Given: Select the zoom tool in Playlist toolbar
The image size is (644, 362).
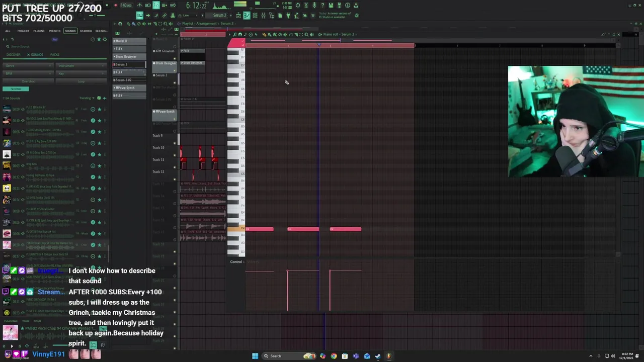Looking at the screenshot, I should pyautogui.click(x=165, y=24).
